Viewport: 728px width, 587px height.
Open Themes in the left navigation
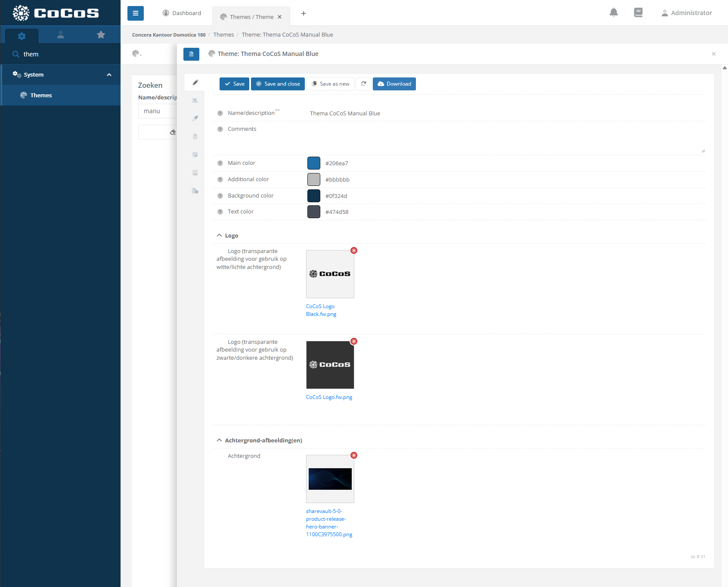(x=41, y=96)
